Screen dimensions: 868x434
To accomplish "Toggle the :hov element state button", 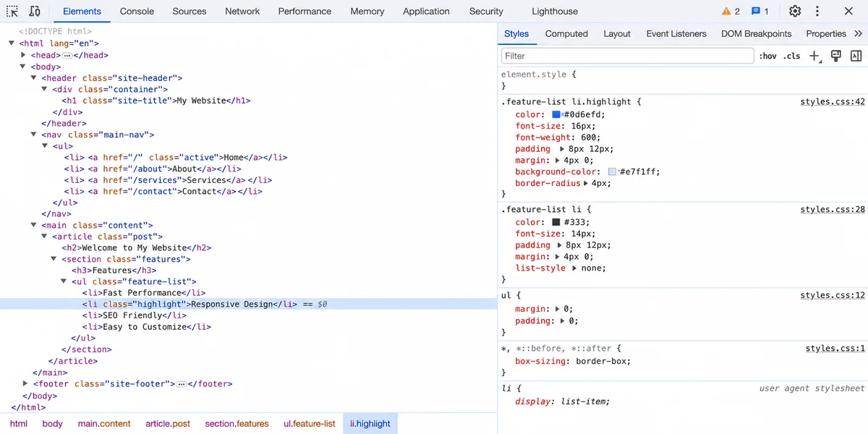I will tap(767, 56).
